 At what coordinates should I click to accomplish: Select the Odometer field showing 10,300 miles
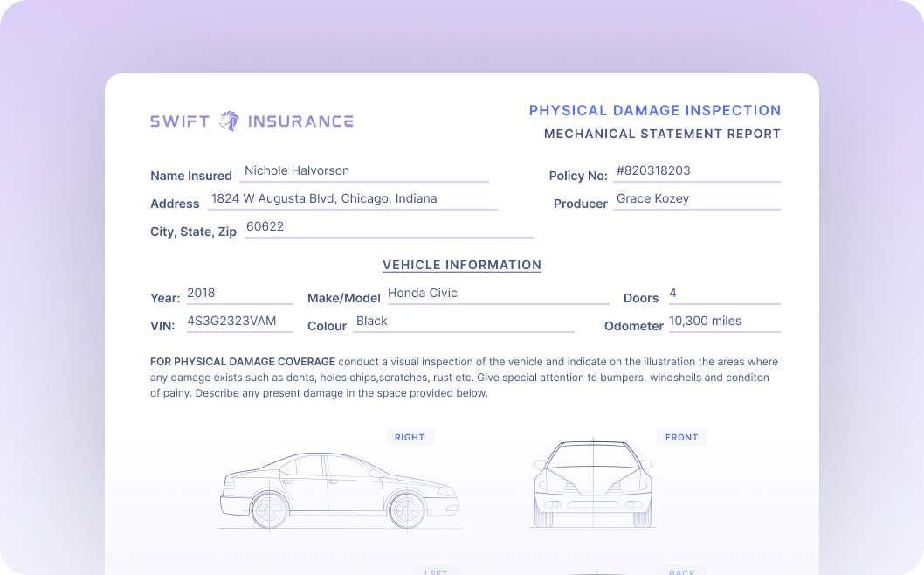pos(724,321)
